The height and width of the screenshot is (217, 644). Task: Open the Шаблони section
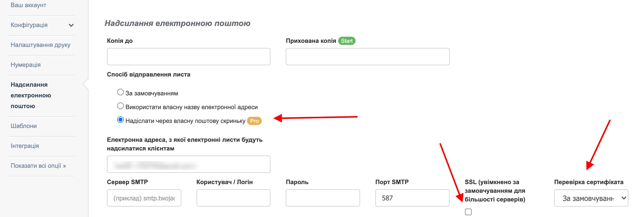click(23, 126)
